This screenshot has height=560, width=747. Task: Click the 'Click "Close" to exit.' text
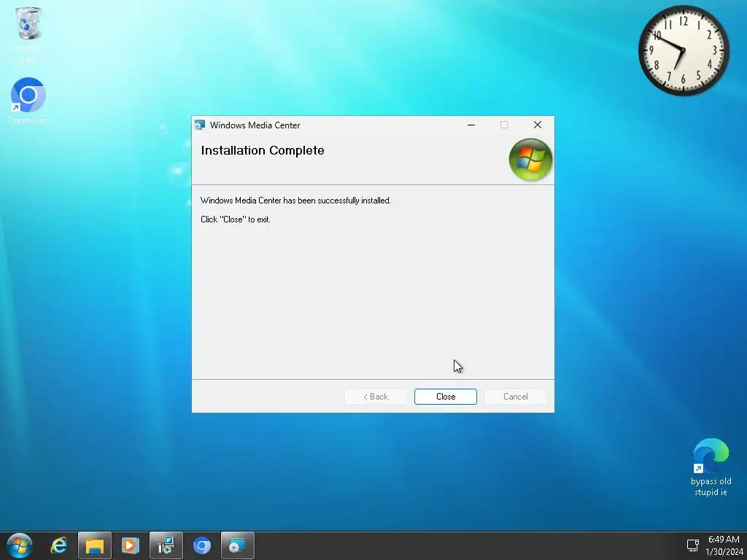pos(236,219)
